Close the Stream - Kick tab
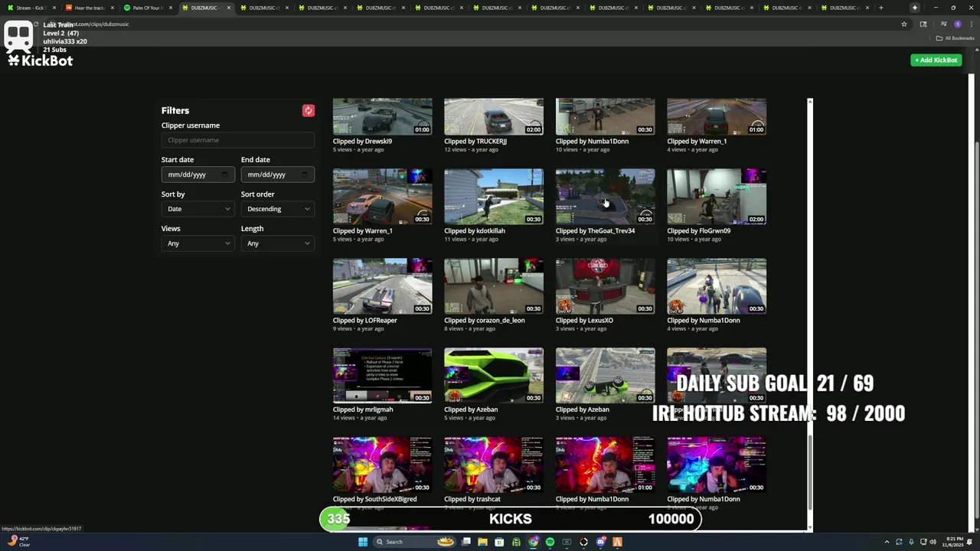 (54, 8)
